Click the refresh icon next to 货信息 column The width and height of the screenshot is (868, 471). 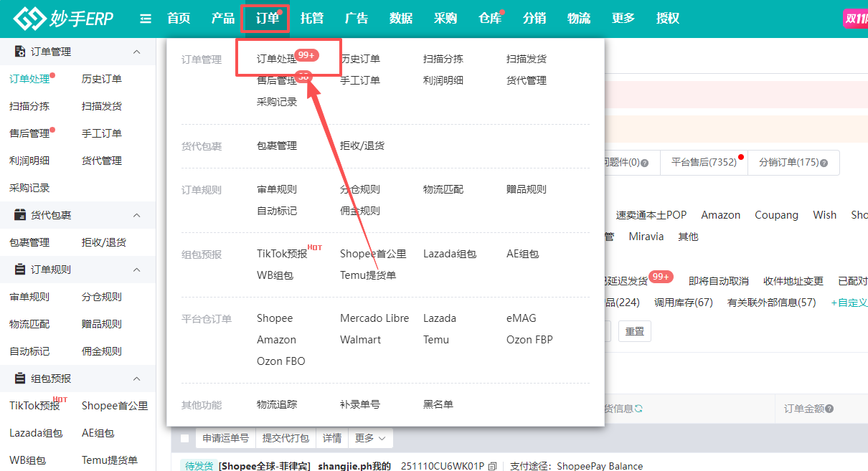click(x=638, y=409)
